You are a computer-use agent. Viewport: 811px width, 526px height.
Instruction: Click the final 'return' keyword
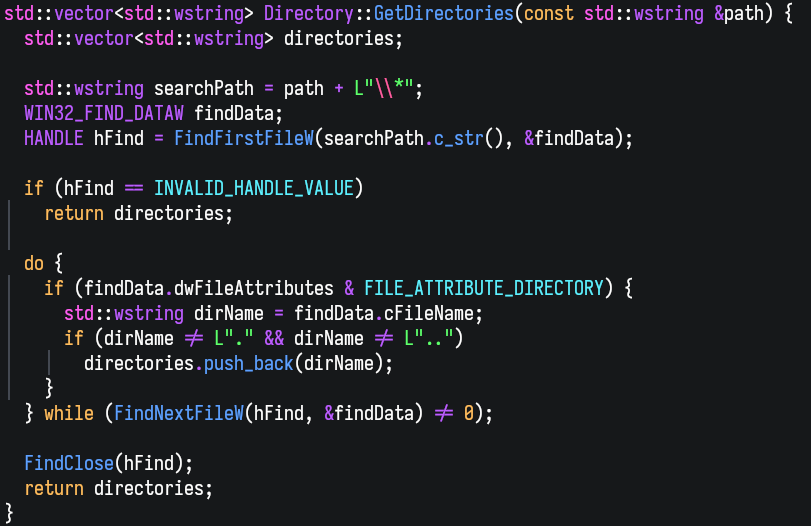(54, 488)
